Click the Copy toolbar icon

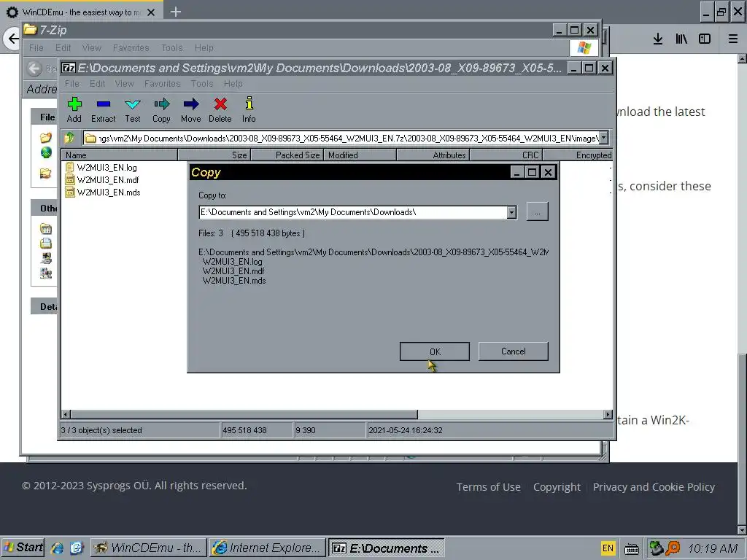coord(161,104)
